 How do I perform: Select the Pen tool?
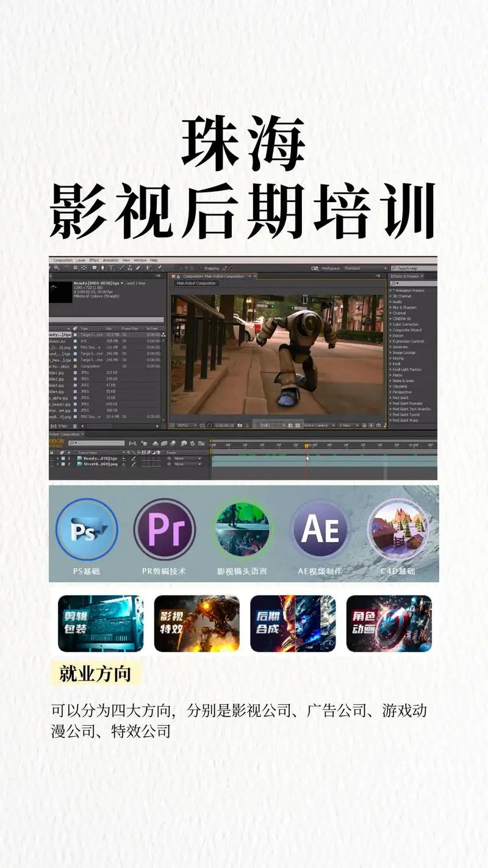pyautogui.click(x=102, y=267)
